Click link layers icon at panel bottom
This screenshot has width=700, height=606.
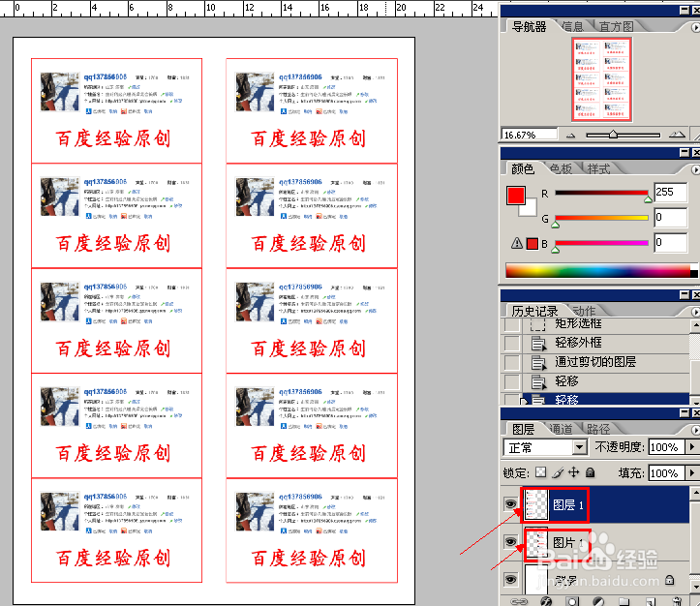tap(519, 601)
